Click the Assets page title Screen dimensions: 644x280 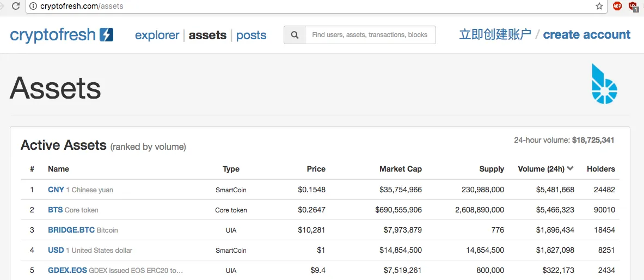click(x=55, y=88)
